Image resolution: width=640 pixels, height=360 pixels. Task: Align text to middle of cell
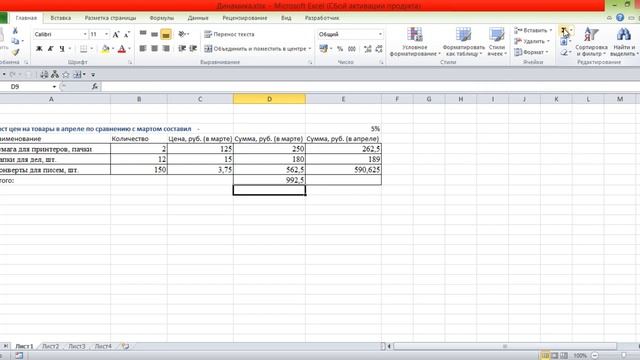coord(154,34)
